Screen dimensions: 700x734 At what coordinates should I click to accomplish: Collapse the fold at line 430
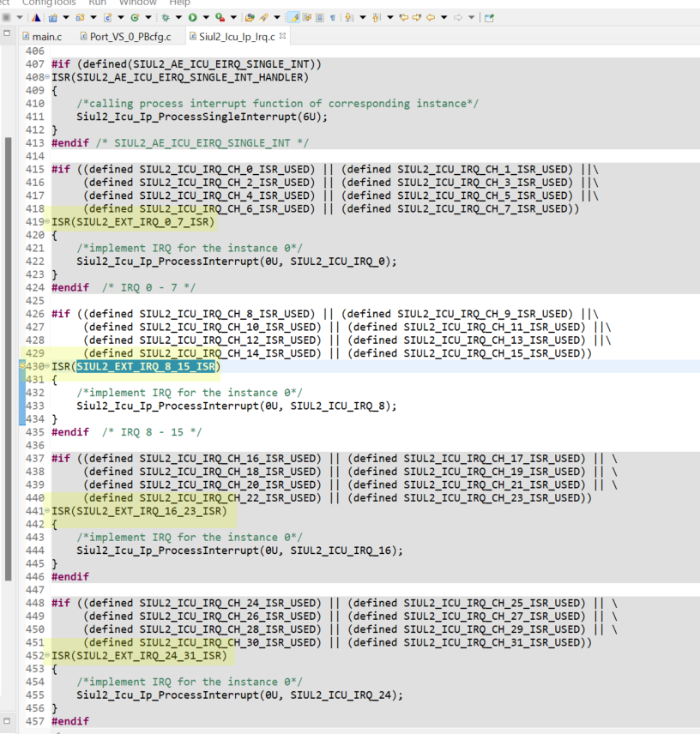click(x=47, y=366)
